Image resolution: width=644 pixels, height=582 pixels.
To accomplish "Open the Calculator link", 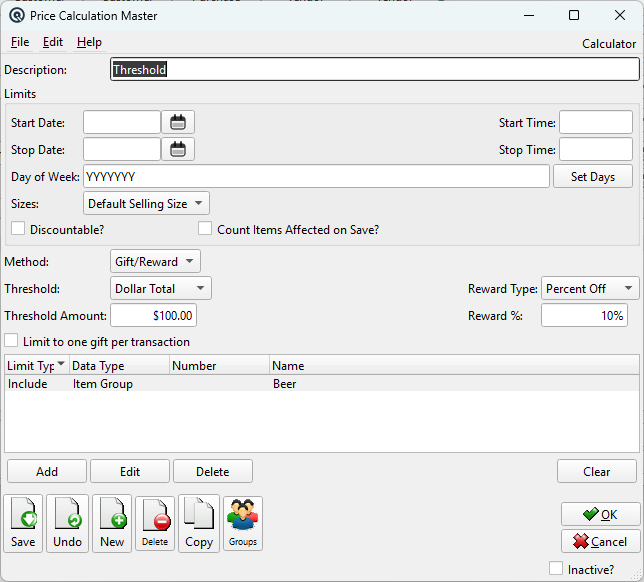I will 609,44.
